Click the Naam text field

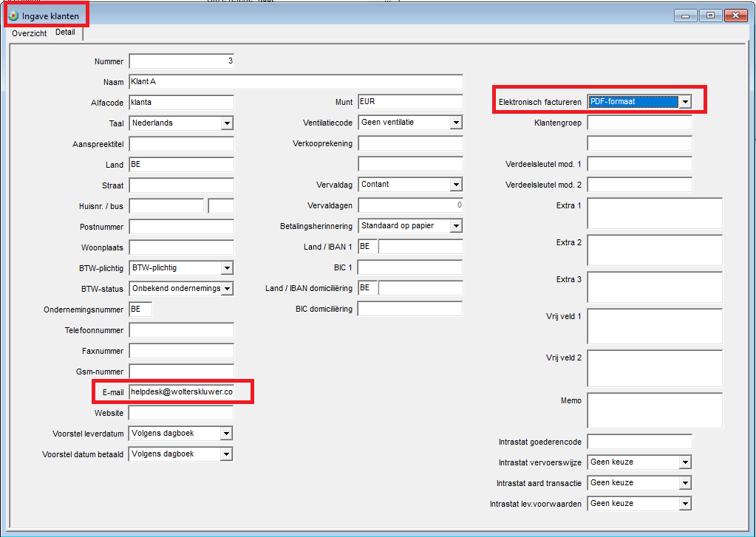tap(296, 81)
